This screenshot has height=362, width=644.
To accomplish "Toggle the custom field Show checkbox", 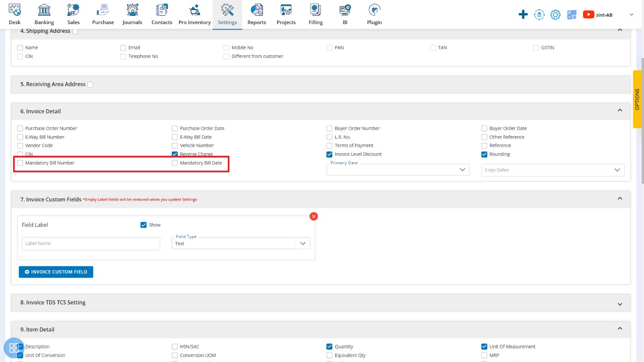I will coord(144,225).
